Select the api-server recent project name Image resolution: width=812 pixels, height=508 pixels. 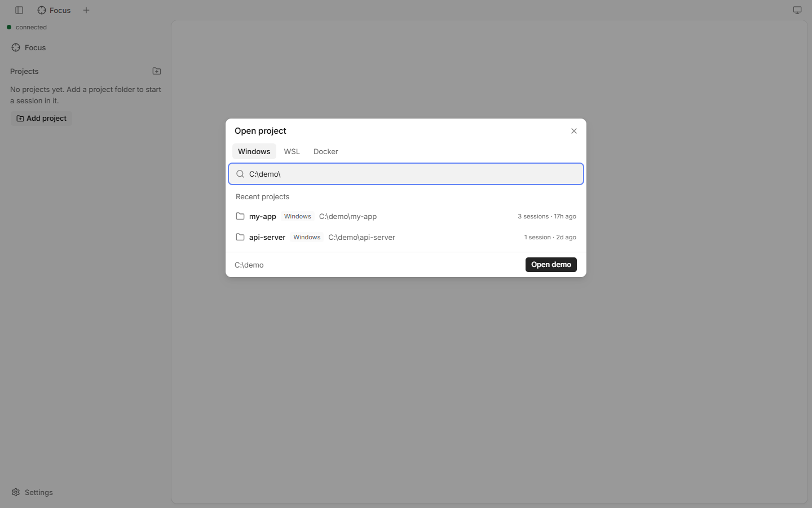[x=267, y=238]
